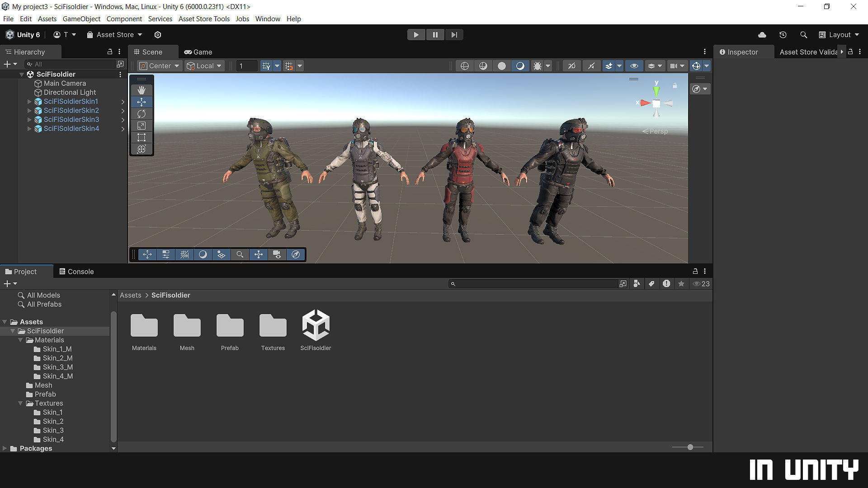Lock the Project panel
The width and height of the screenshot is (868, 488).
click(x=695, y=271)
